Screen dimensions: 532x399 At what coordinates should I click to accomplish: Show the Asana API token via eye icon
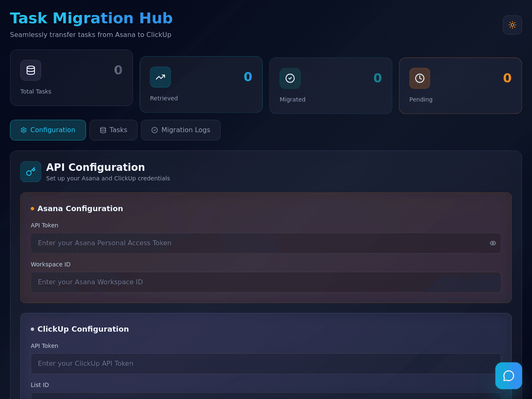click(493, 243)
